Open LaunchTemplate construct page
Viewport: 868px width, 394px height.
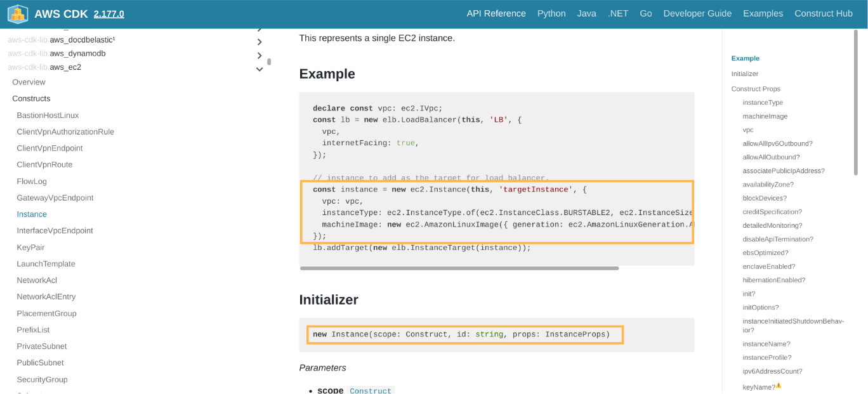tap(46, 264)
